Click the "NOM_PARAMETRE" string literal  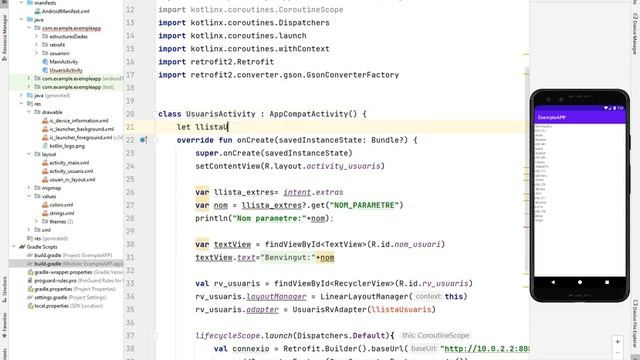click(x=364, y=205)
